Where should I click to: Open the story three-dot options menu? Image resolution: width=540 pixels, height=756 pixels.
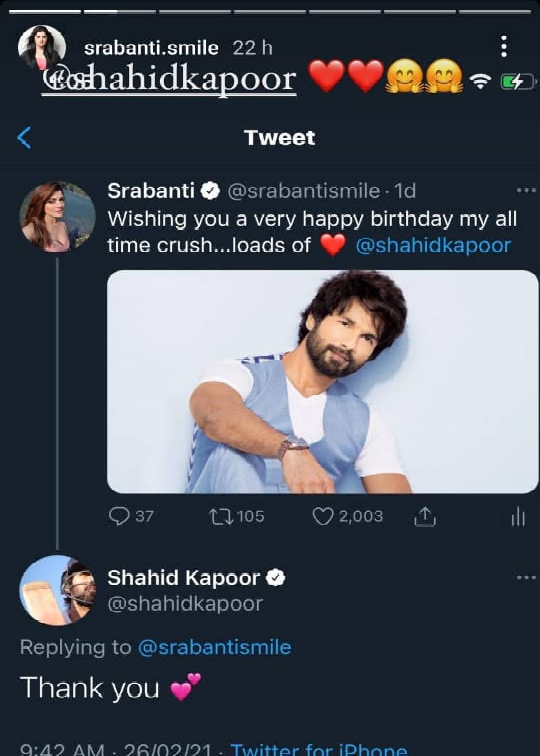(x=504, y=46)
